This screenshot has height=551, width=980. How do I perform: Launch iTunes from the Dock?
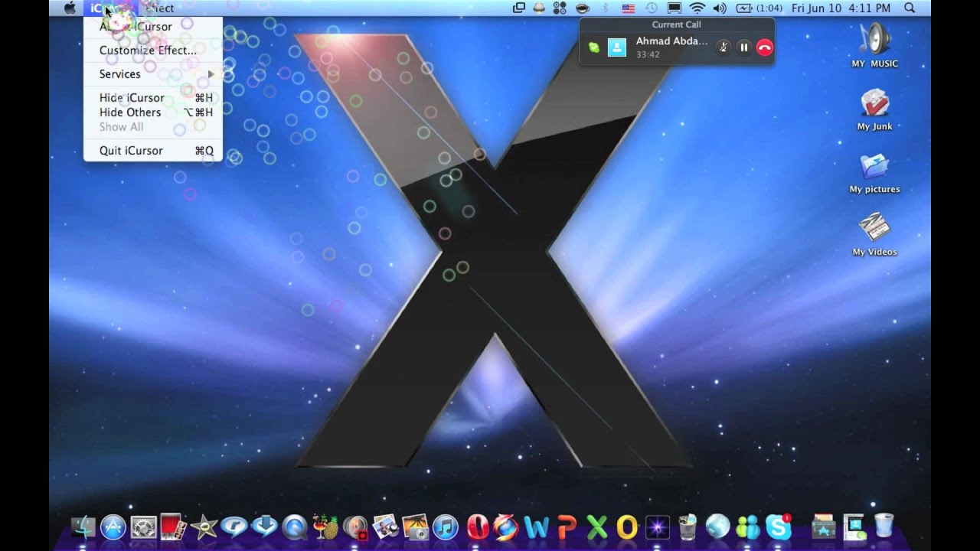445,527
